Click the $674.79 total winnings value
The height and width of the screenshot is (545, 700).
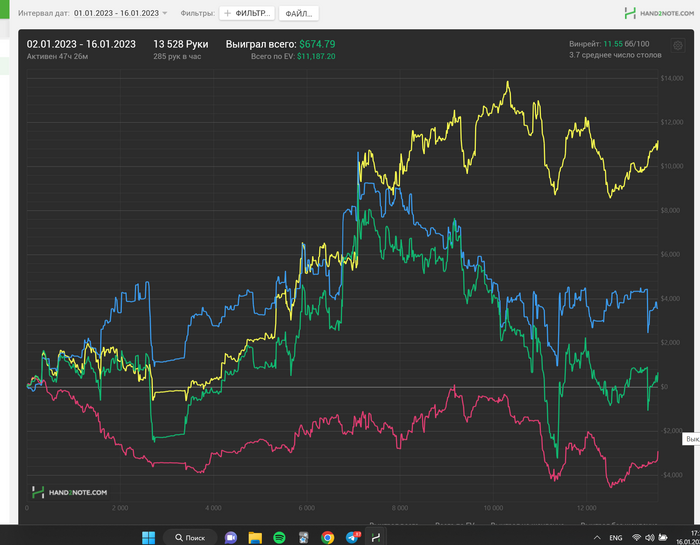coord(317,44)
